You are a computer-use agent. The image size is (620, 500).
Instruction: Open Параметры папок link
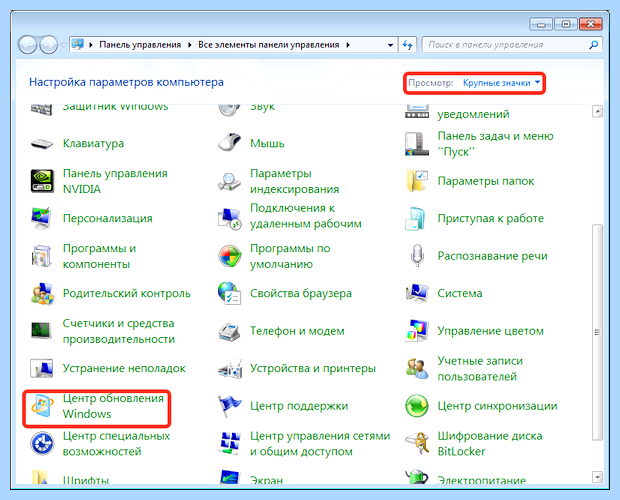(x=486, y=181)
